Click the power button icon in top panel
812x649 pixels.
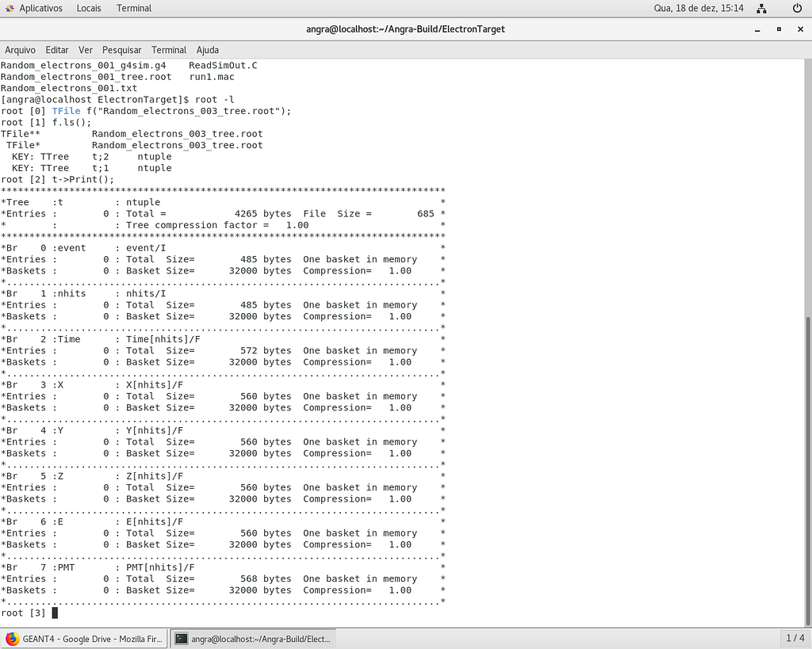[798, 8]
